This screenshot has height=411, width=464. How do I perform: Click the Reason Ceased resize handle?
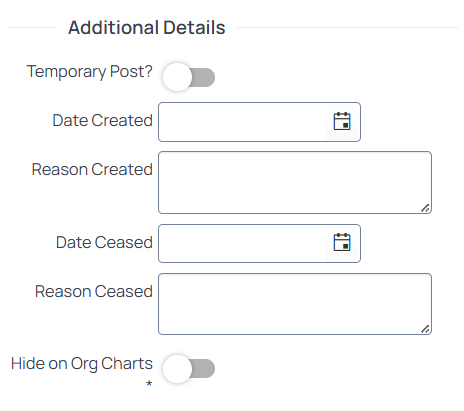tap(425, 329)
